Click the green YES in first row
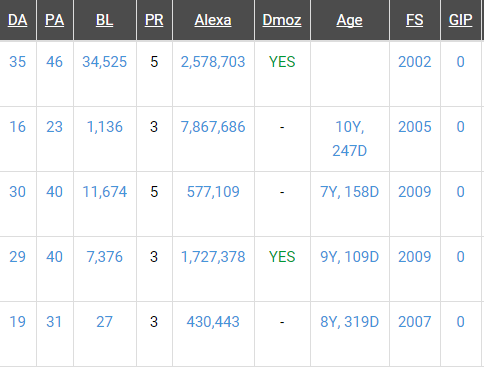Screen dimensions: 484x369 point(282,62)
